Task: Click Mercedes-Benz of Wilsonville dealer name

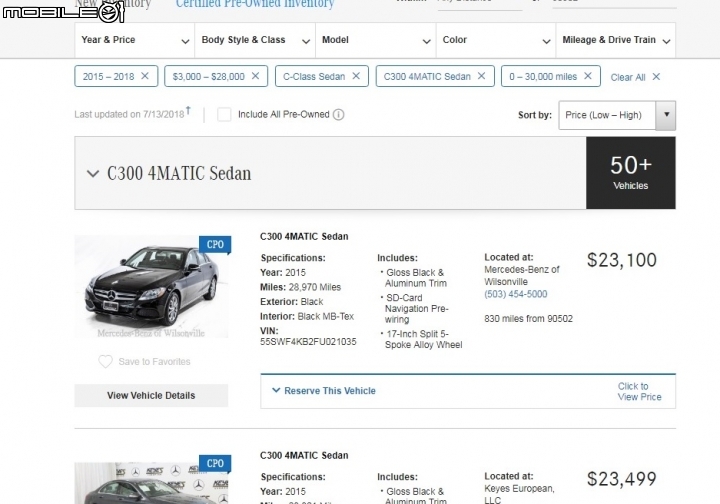Action: pos(522,275)
